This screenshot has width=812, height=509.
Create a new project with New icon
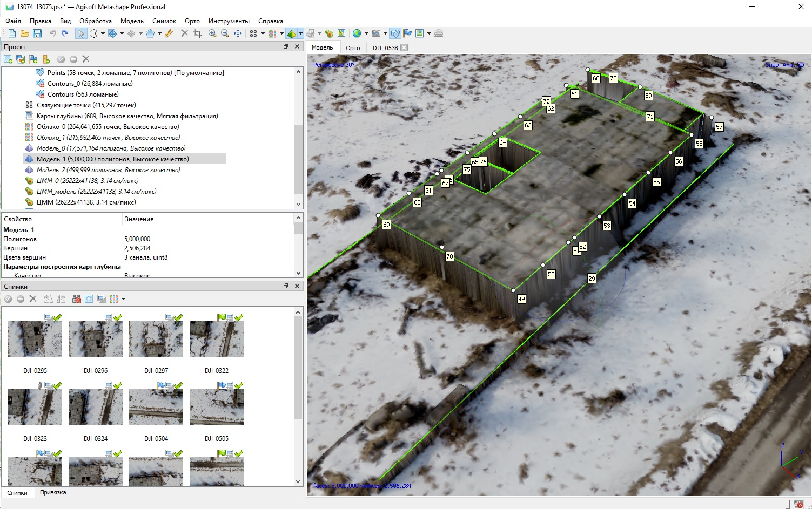(12, 33)
